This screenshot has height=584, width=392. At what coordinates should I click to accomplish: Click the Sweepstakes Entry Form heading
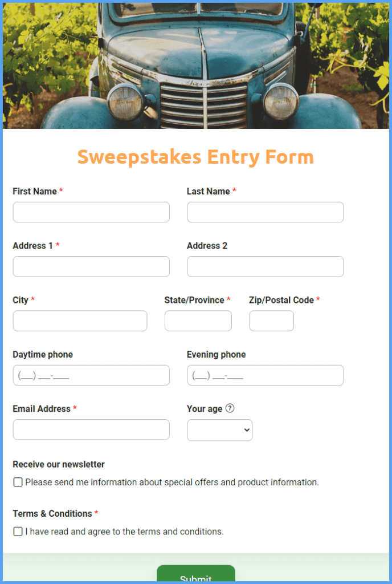tap(195, 157)
